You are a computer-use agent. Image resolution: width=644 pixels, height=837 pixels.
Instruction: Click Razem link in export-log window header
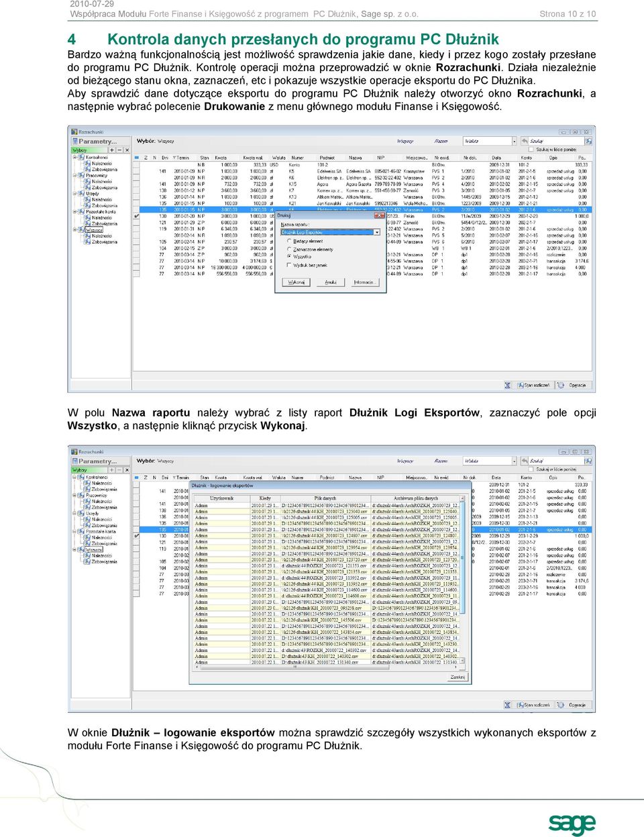pyautogui.click(x=441, y=461)
